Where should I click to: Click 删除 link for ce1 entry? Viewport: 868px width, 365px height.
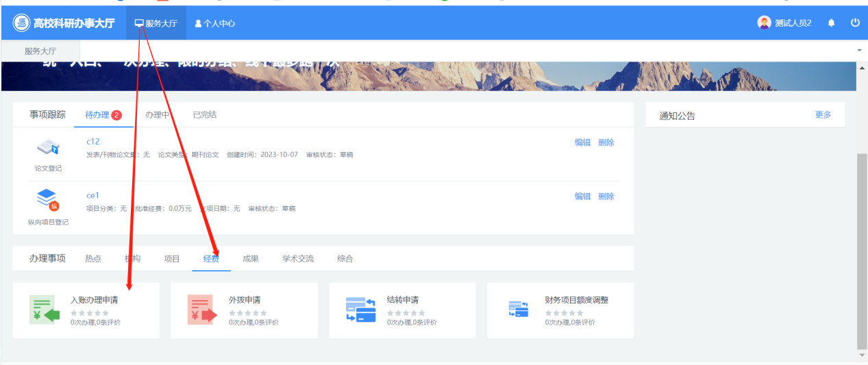(606, 197)
